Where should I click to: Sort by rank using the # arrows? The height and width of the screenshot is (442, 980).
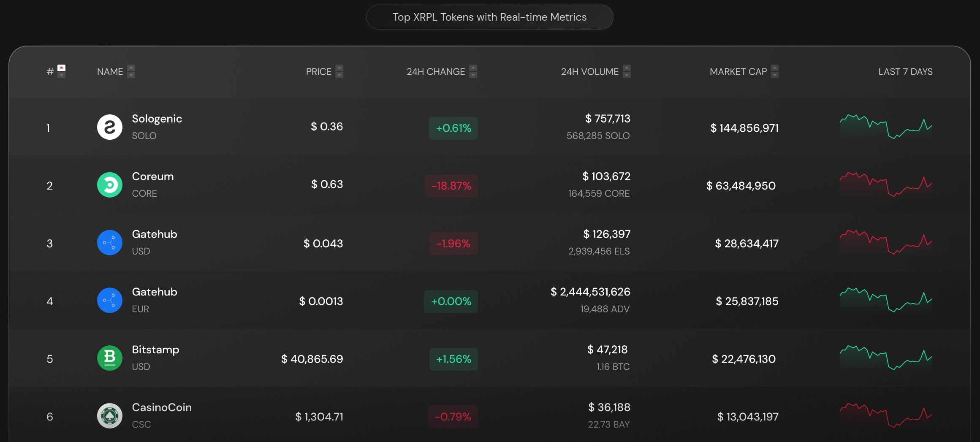click(62, 71)
